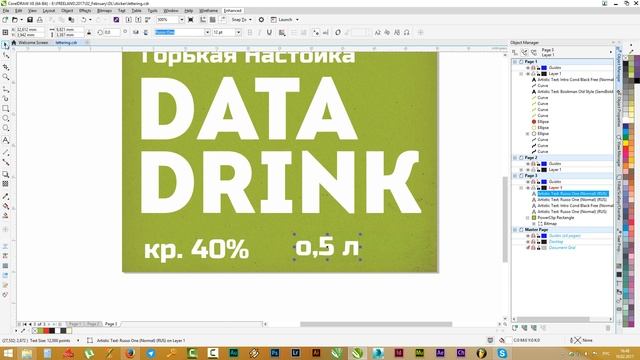
Task: Toggle printable icon of Page 1 Guides layer
Action: tap(533, 68)
